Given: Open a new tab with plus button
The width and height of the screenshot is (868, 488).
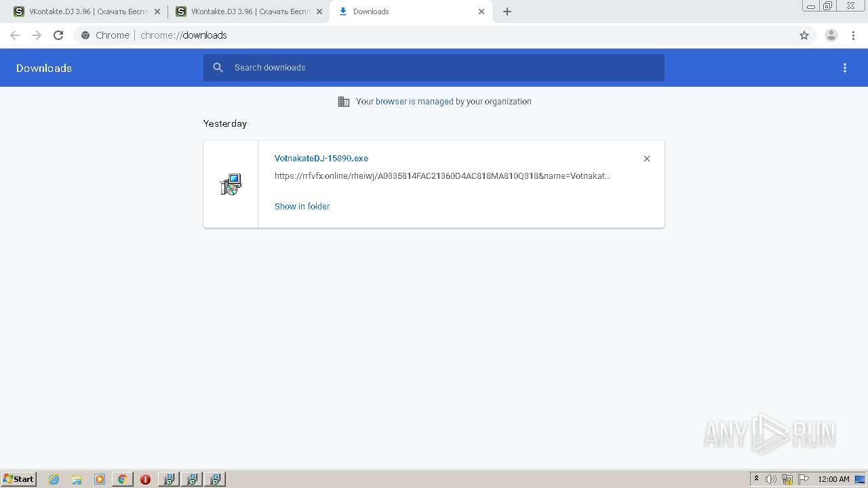Looking at the screenshot, I should (x=507, y=12).
